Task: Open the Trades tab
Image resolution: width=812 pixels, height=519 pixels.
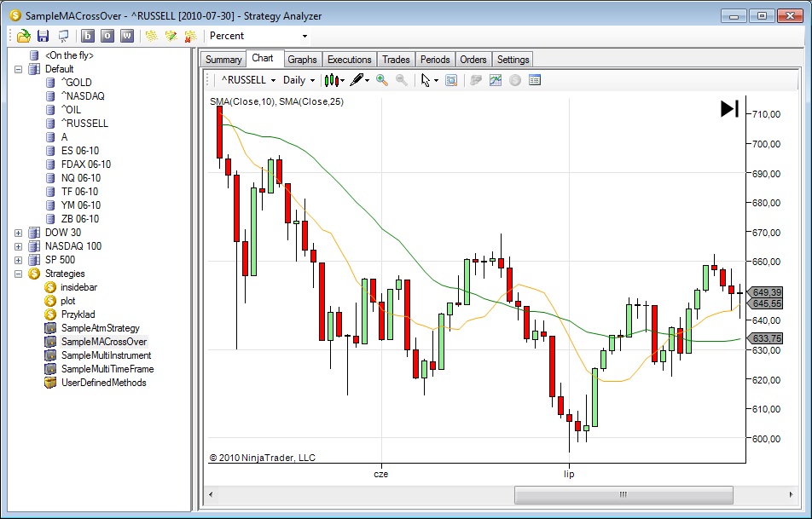Action: [x=396, y=60]
